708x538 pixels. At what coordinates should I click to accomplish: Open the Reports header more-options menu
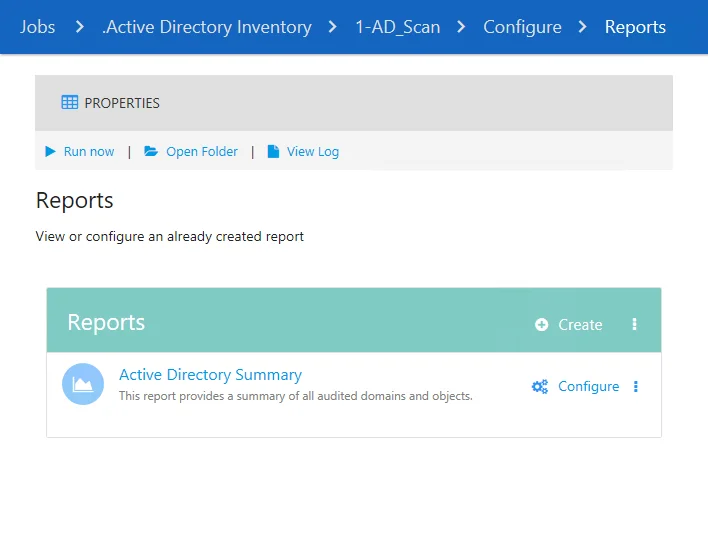click(x=634, y=324)
